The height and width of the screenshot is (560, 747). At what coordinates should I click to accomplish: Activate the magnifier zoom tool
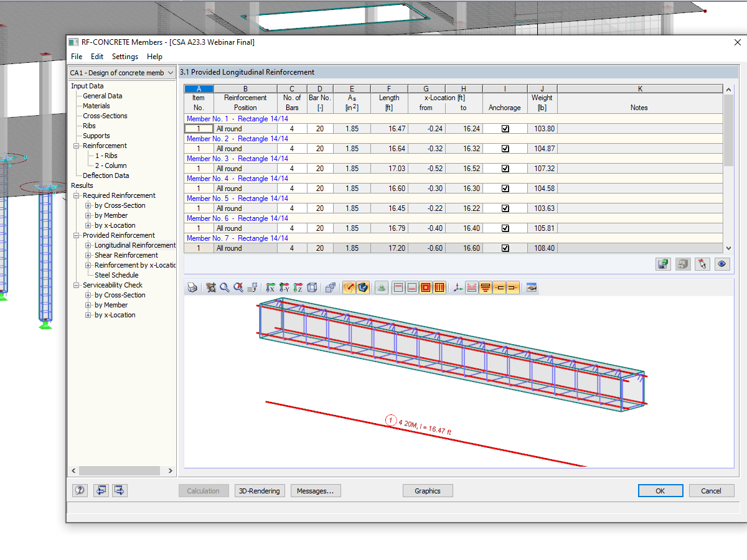[225, 287]
